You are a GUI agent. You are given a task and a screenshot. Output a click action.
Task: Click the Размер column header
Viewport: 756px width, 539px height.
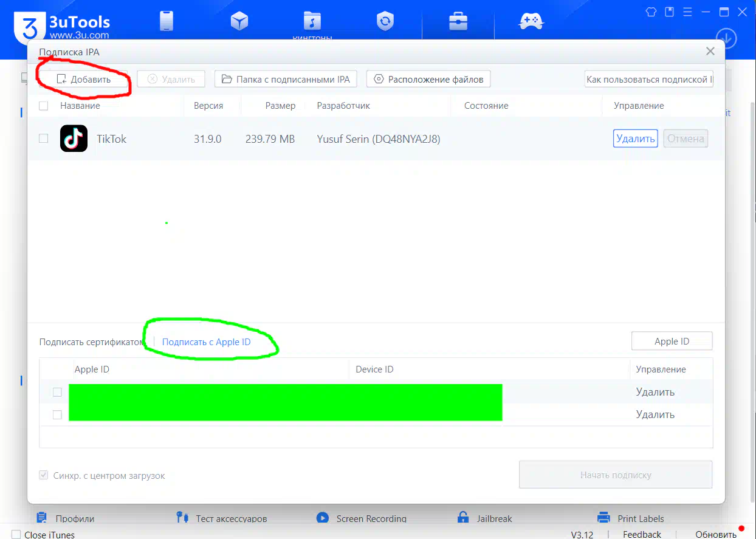[x=281, y=106]
